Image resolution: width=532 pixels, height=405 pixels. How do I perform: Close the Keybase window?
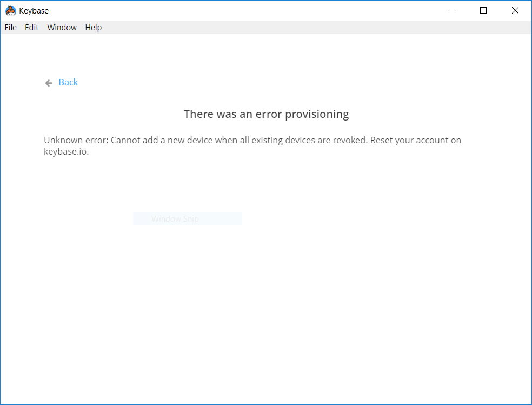[515, 10]
